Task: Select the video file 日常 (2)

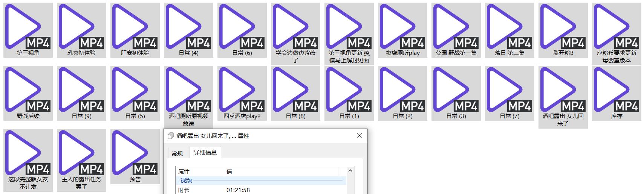Action: (x=403, y=93)
